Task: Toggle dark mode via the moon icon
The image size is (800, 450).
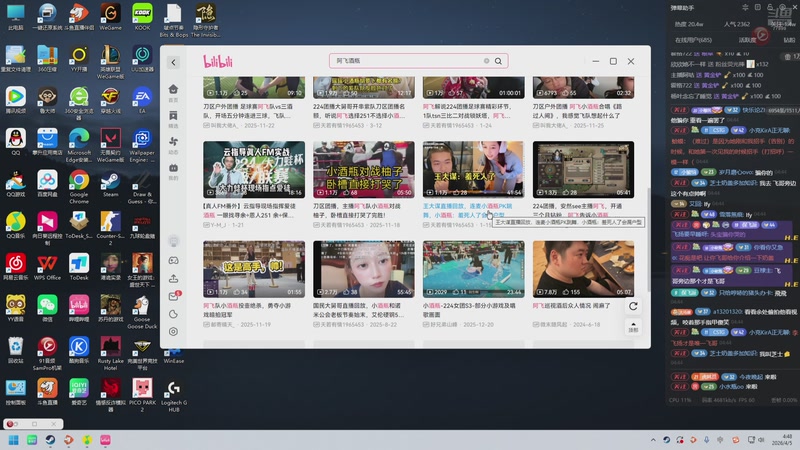Action: pos(173,314)
